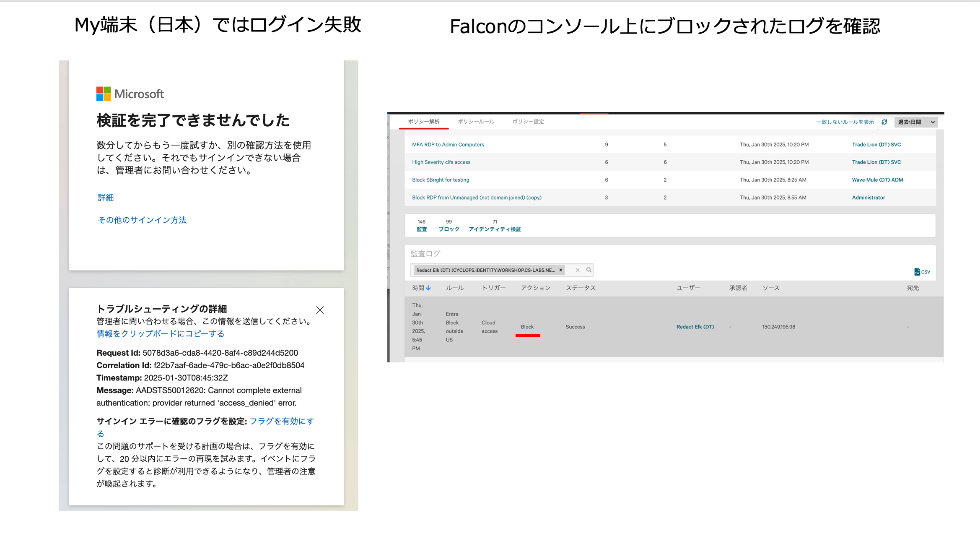Select the 監査 146 counter tab
Screen dimensions: 980x557
422,226
